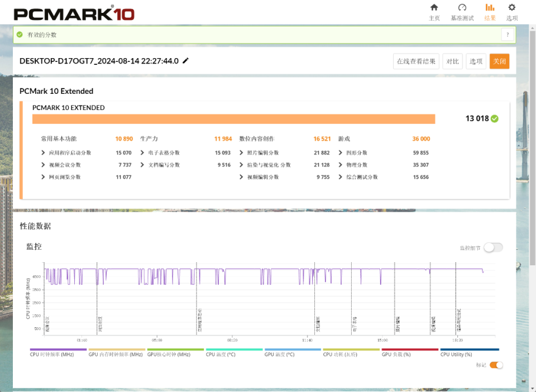Toggle the 监控细节 switch
Screen dimensions: 536x392
tap(493, 247)
